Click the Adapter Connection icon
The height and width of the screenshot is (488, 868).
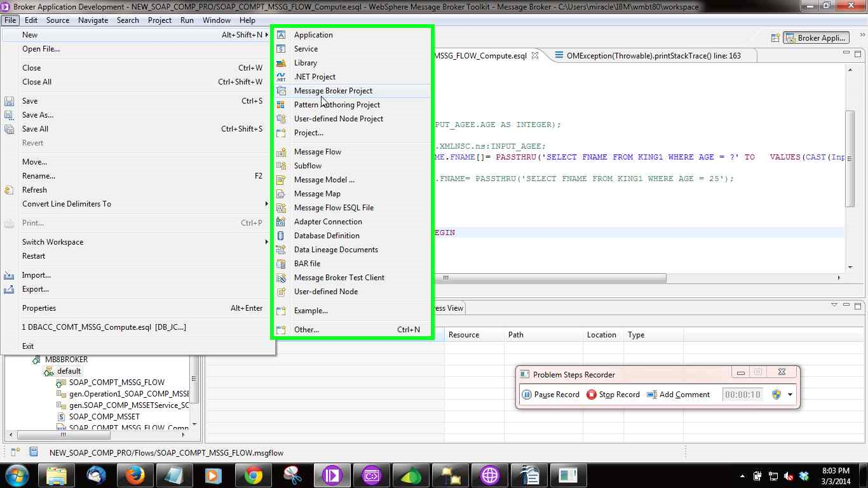(281, 222)
